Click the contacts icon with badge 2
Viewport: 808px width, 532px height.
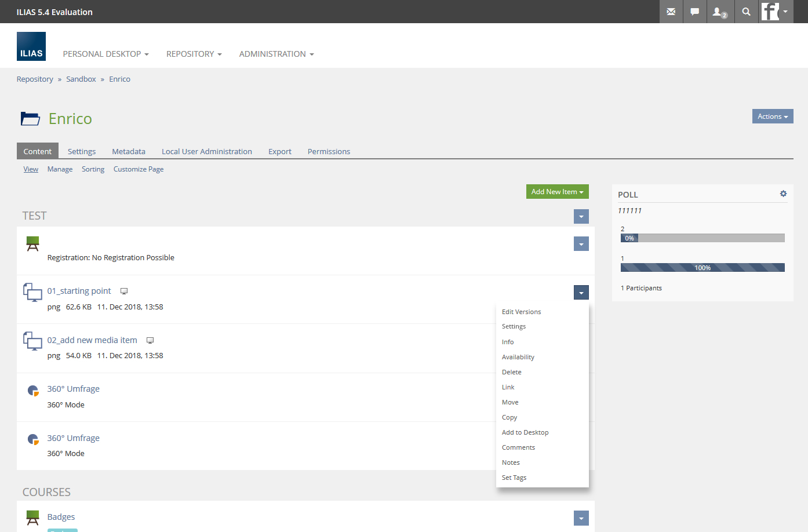(719, 12)
